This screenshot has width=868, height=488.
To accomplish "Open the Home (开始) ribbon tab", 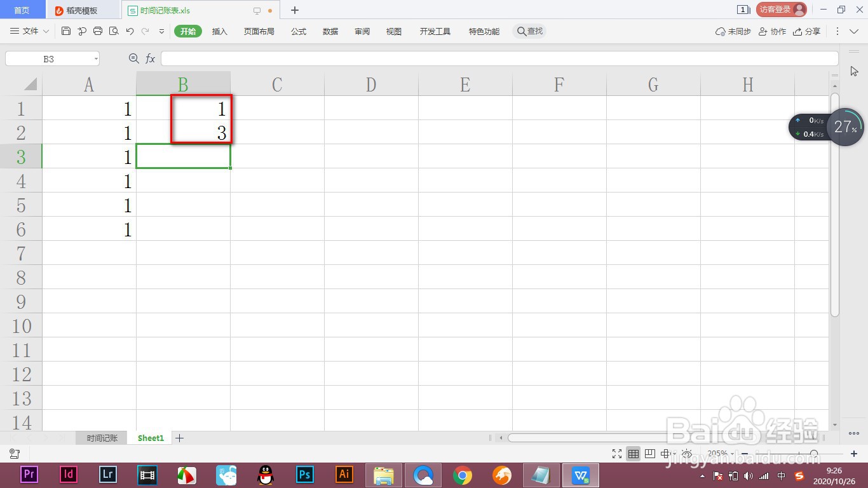I will click(x=188, y=31).
